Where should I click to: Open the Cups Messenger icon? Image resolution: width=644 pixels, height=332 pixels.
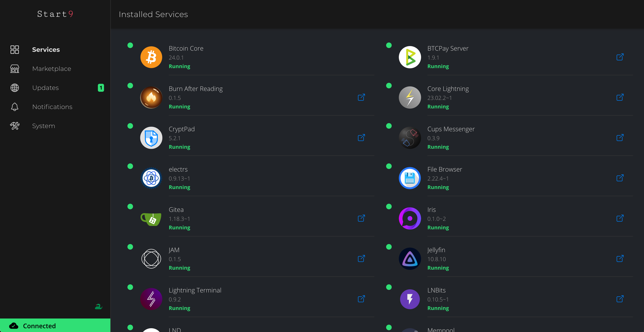click(x=410, y=138)
